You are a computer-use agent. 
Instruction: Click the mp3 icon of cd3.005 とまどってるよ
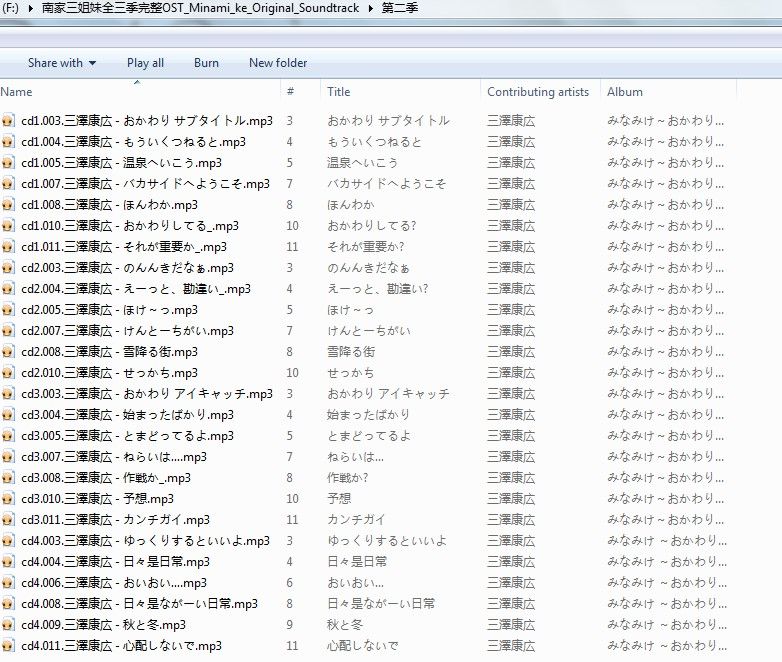(x=9, y=436)
